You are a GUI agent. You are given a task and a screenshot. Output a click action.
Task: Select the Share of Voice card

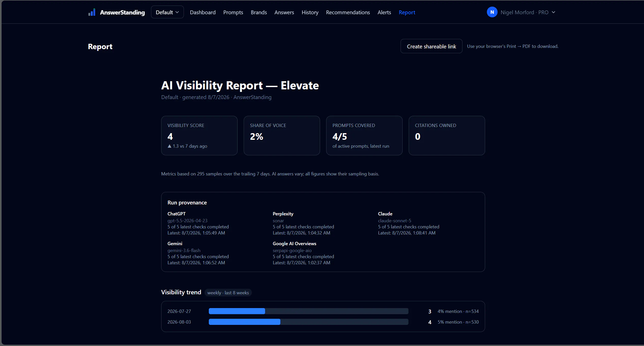(282, 135)
